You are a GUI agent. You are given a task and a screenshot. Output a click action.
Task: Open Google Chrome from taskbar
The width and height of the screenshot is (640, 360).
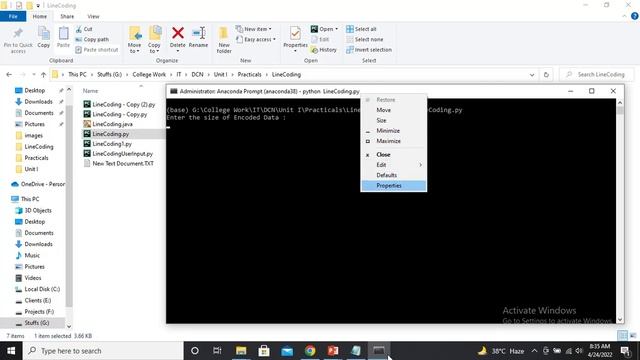310,351
